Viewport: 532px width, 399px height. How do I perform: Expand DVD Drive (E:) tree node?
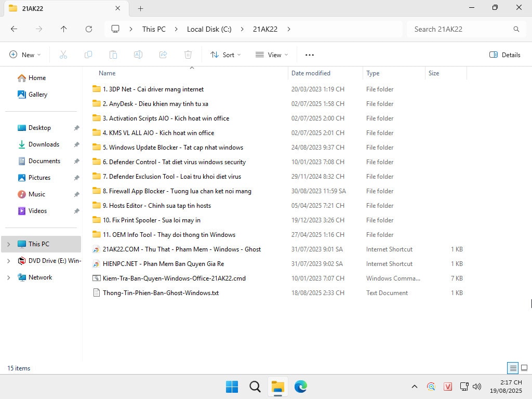point(8,261)
